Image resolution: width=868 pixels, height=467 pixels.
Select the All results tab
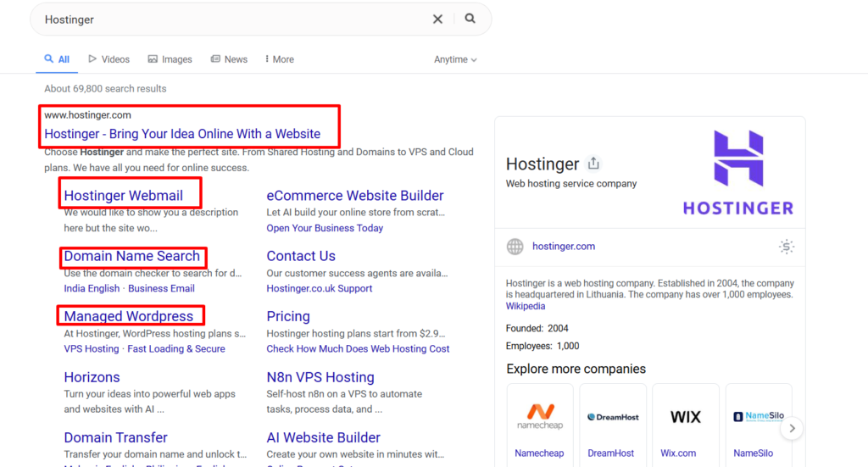pyautogui.click(x=57, y=59)
